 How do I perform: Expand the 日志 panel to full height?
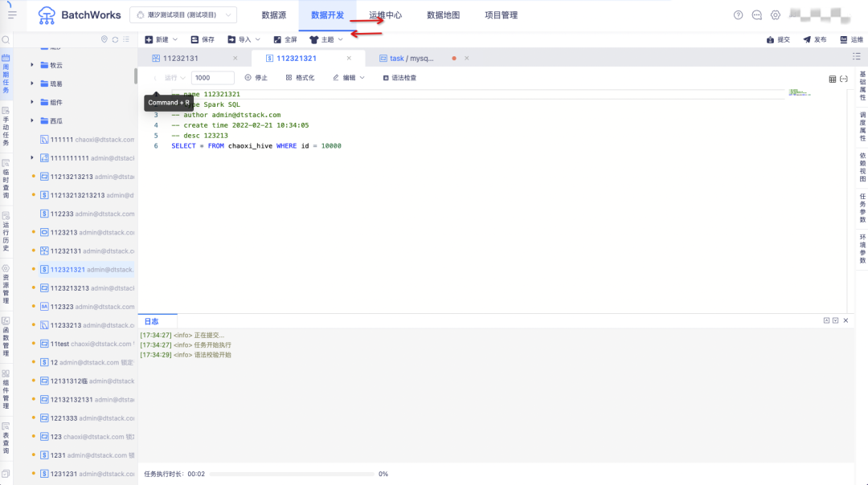click(826, 320)
